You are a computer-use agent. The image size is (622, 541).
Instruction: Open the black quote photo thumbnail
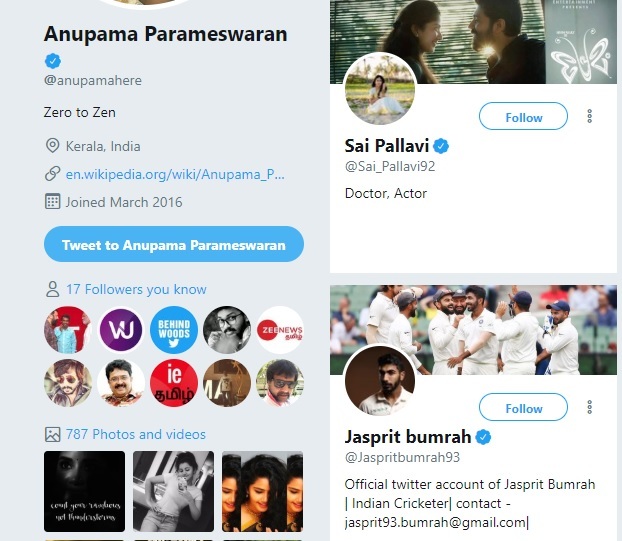click(84, 491)
